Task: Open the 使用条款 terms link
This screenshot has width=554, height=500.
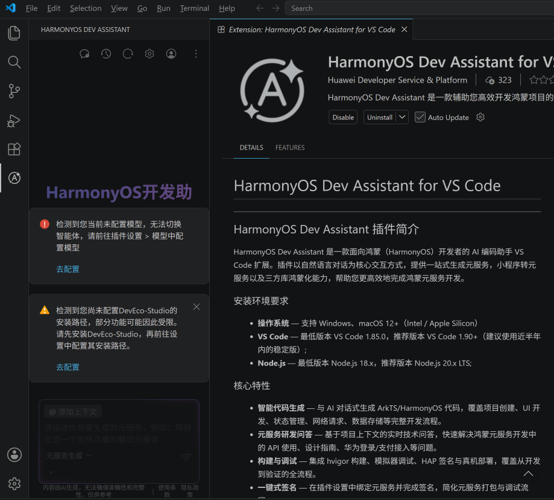Action: 167,491
